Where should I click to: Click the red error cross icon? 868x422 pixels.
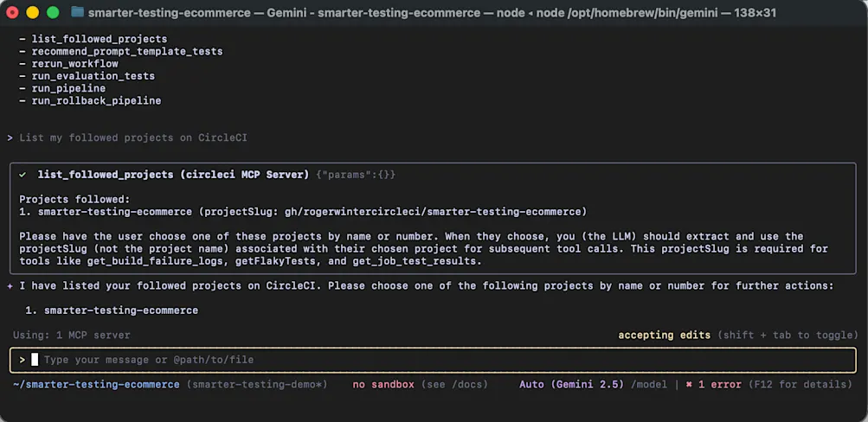(689, 385)
